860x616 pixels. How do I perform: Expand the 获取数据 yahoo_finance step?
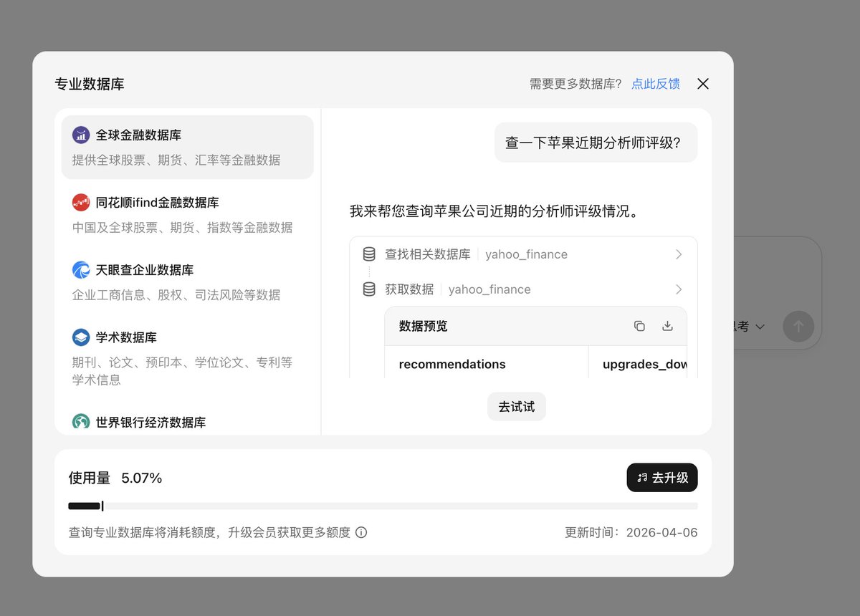(x=679, y=289)
